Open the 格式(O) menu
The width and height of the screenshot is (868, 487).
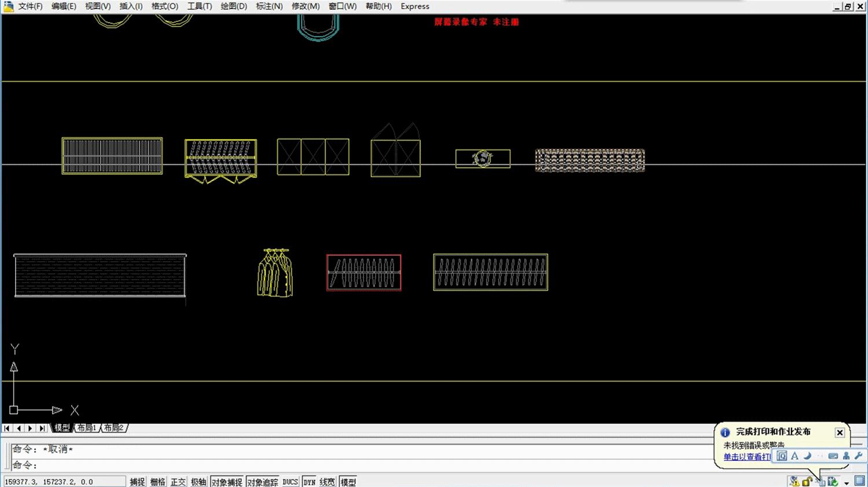coord(164,6)
